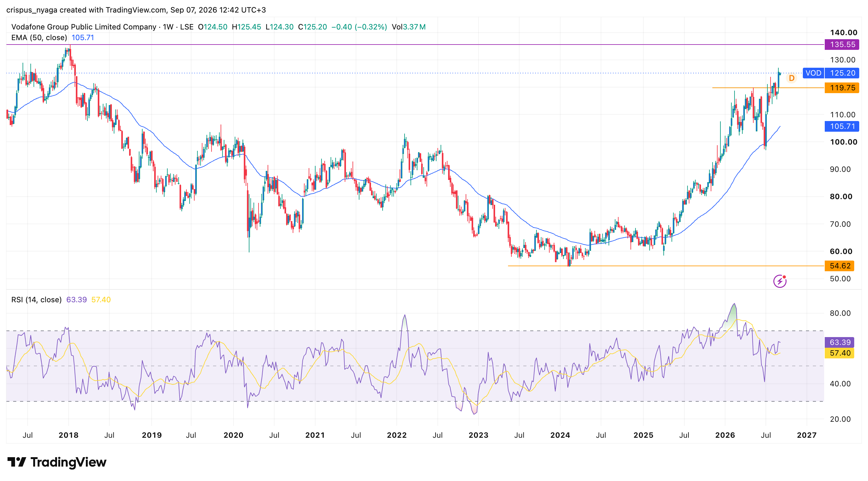The image size is (868, 481).
Task: Click the RSI pane 80.00 axis label
Action: pyautogui.click(x=840, y=313)
